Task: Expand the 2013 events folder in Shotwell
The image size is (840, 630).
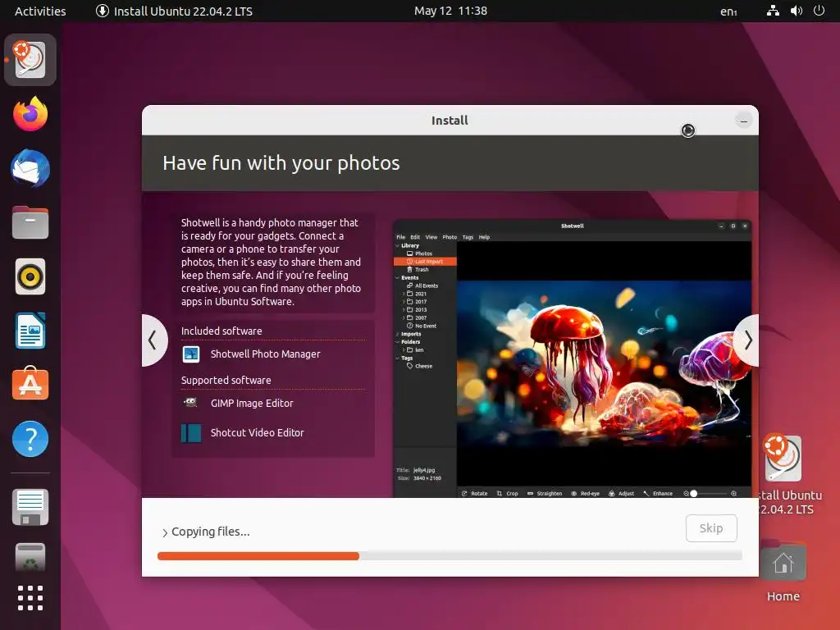Action: [404, 309]
